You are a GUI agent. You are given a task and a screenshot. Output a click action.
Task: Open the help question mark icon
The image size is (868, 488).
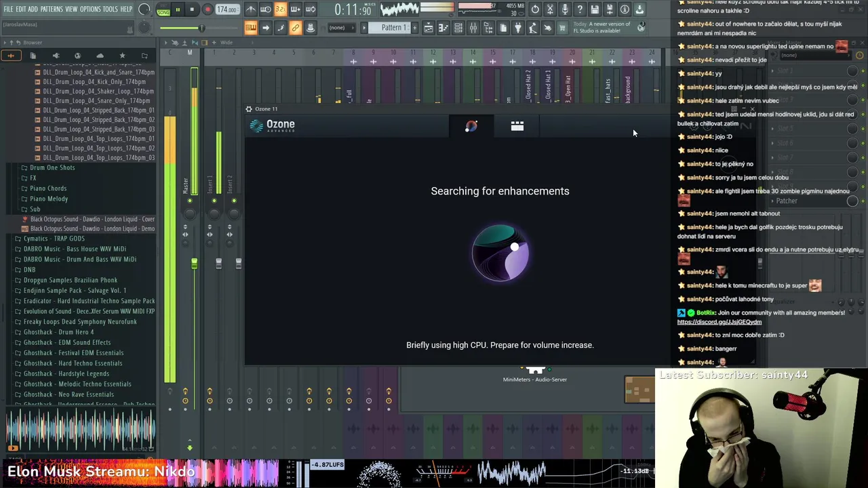pos(580,9)
